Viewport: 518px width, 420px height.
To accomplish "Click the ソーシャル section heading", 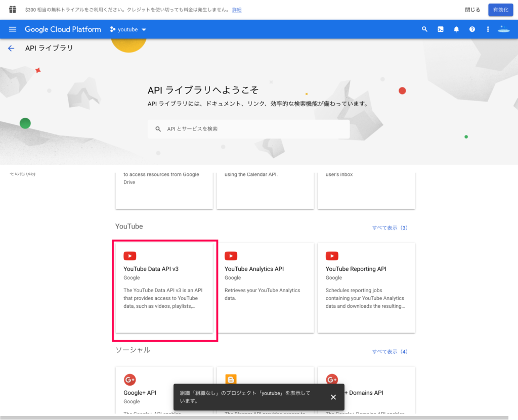I will [x=133, y=350].
